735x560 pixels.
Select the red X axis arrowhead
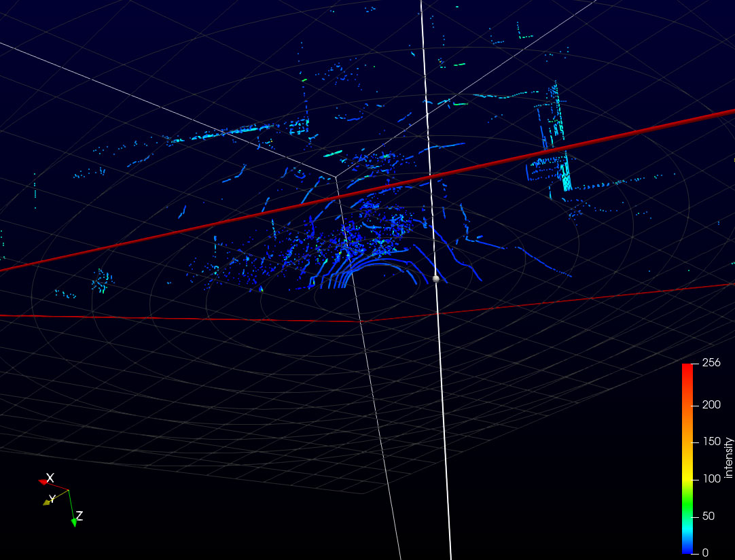(43, 482)
